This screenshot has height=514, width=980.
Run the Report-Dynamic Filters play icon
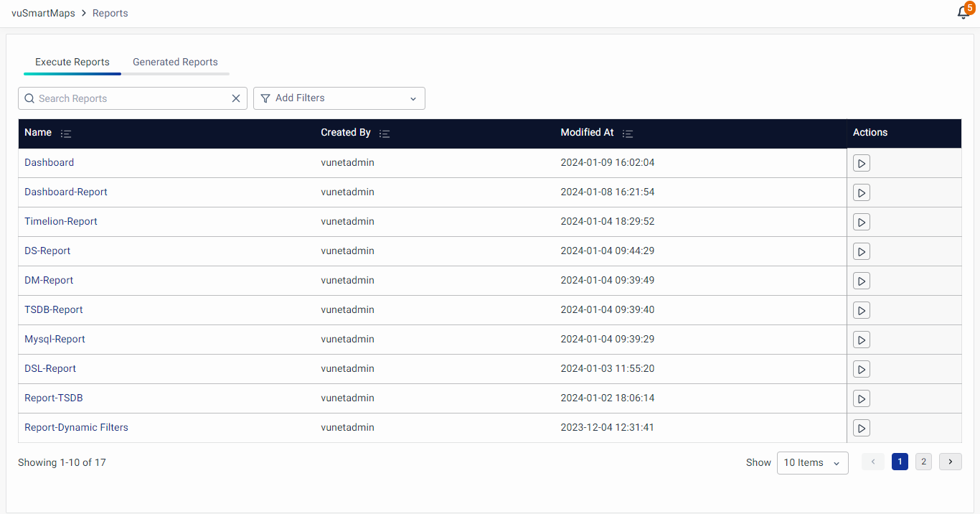862,429
